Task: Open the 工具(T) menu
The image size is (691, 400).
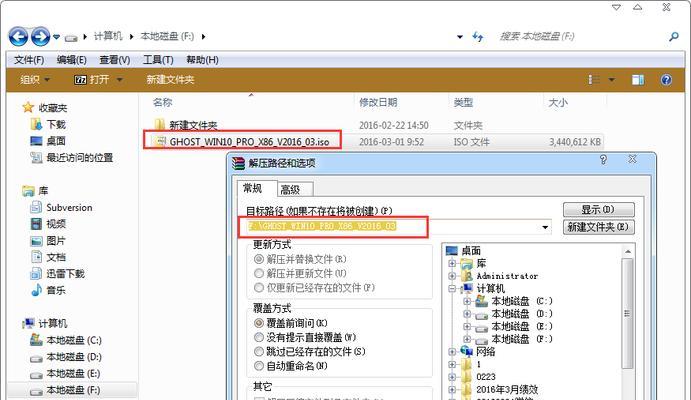Action: click(x=158, y=60)
